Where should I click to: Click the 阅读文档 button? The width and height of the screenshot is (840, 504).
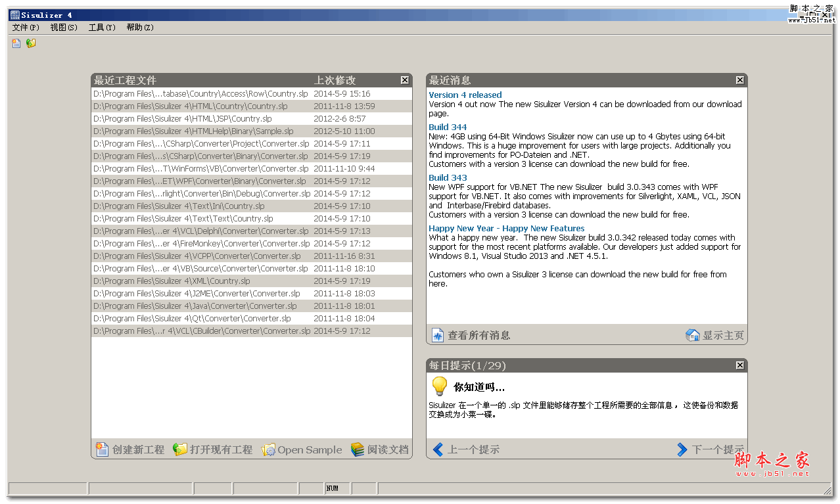click(x=380, y=449)
